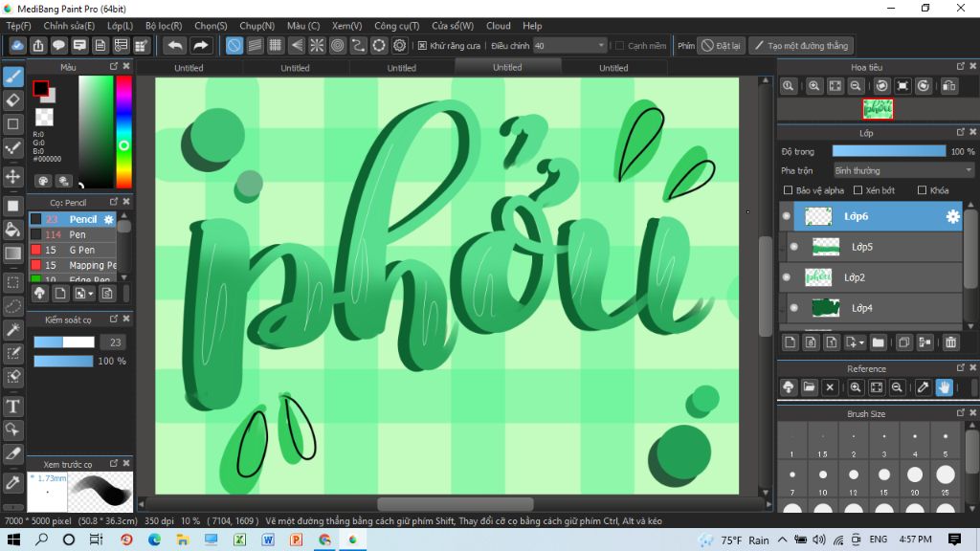Viewport: 980px width, 551px height.
Task: Enable the vanishing point snap guide
Action: (x=297, y=46)
